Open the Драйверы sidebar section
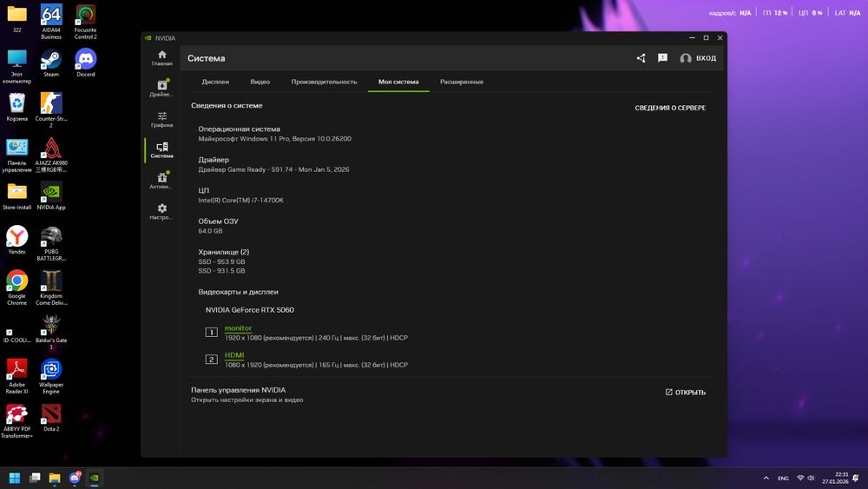The height and width of the screenshot is (489, 868). (161, 88)
